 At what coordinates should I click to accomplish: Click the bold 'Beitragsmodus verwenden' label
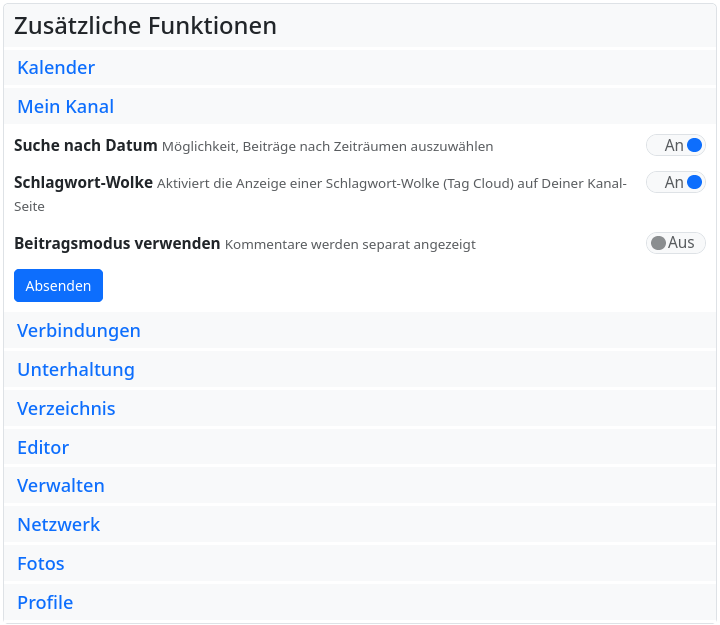117,243
